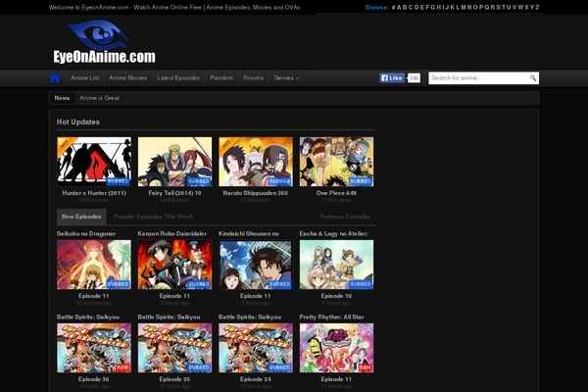The width and height of the screenshot is (588, 392).
Task: Browse anime starting with letter A
Action: click(399, 7)
